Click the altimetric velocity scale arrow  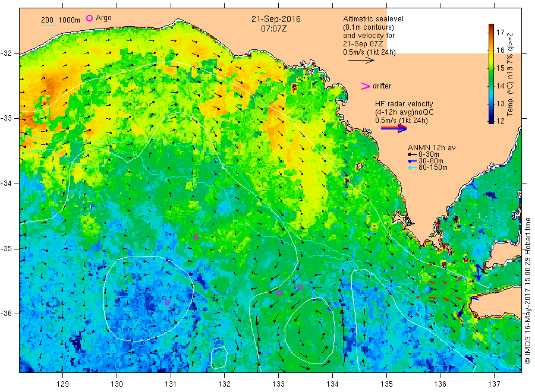point(361,61)
